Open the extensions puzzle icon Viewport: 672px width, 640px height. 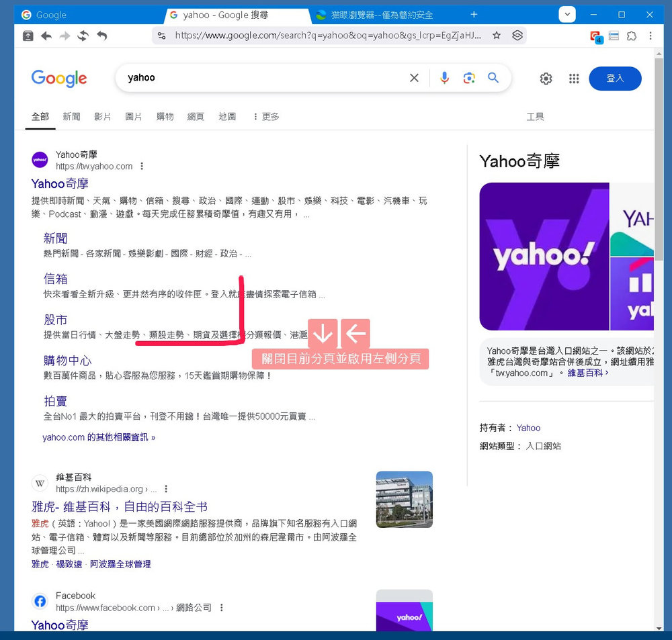632,36
